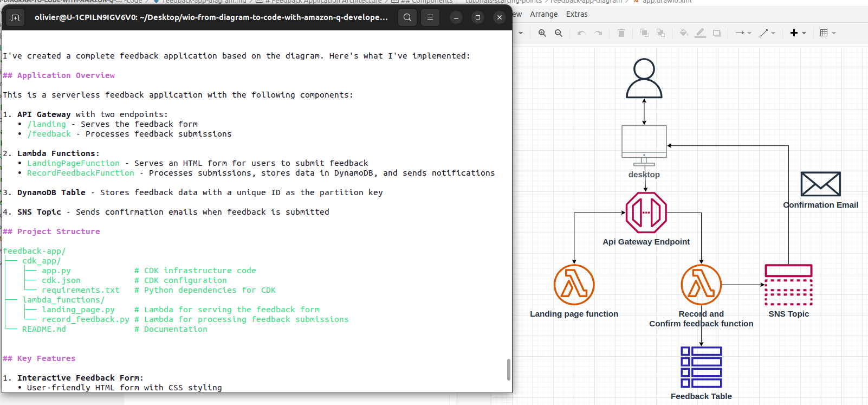868x405 pixels.
Task: Toggle shadow on selected shape
Action: tap(717, 33)
